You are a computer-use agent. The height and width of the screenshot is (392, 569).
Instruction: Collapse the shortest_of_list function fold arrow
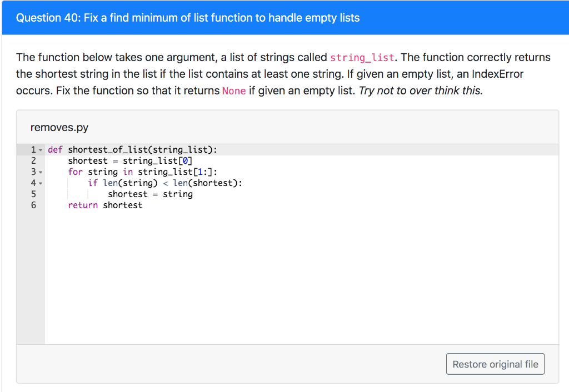pos(41,149)
